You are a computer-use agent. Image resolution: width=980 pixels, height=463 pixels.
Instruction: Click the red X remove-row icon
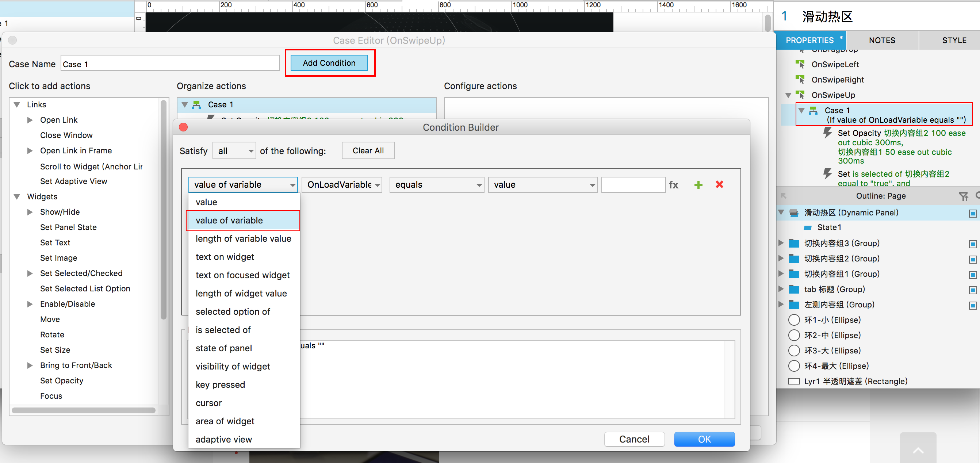coord(719,184)
